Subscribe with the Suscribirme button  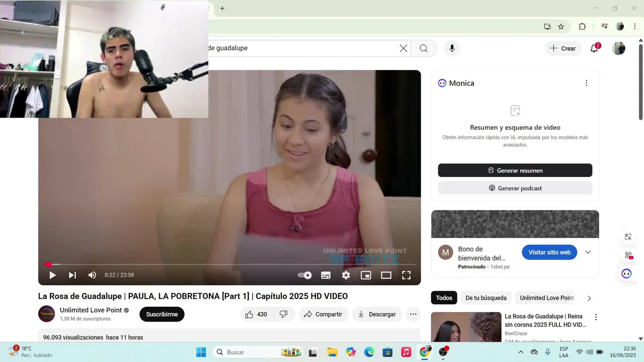coord(162,314)
